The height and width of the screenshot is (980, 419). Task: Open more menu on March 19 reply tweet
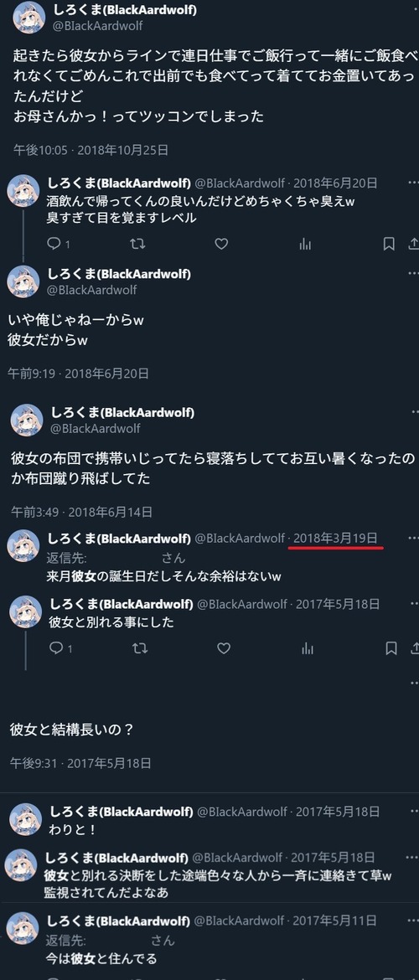tap(413, 538)
